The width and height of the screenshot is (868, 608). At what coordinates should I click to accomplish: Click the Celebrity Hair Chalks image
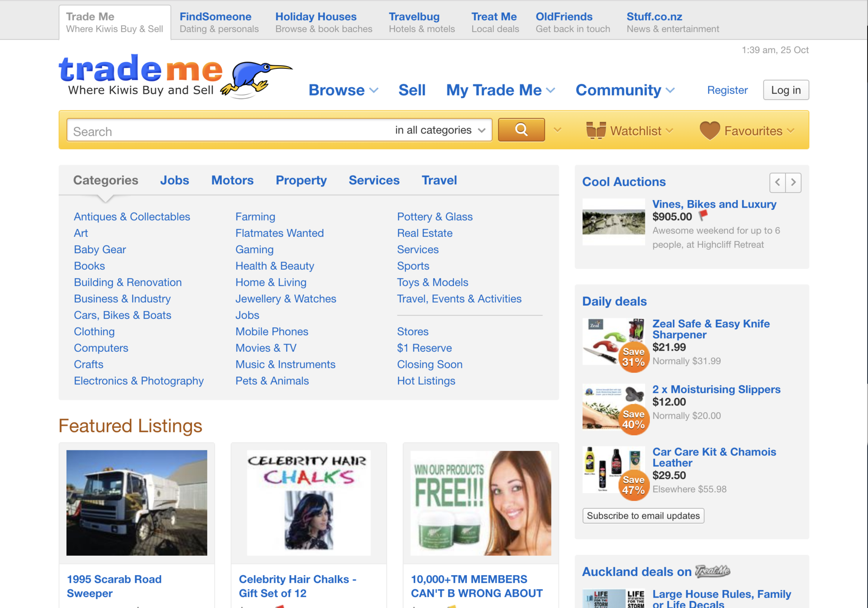click(309, 503)
